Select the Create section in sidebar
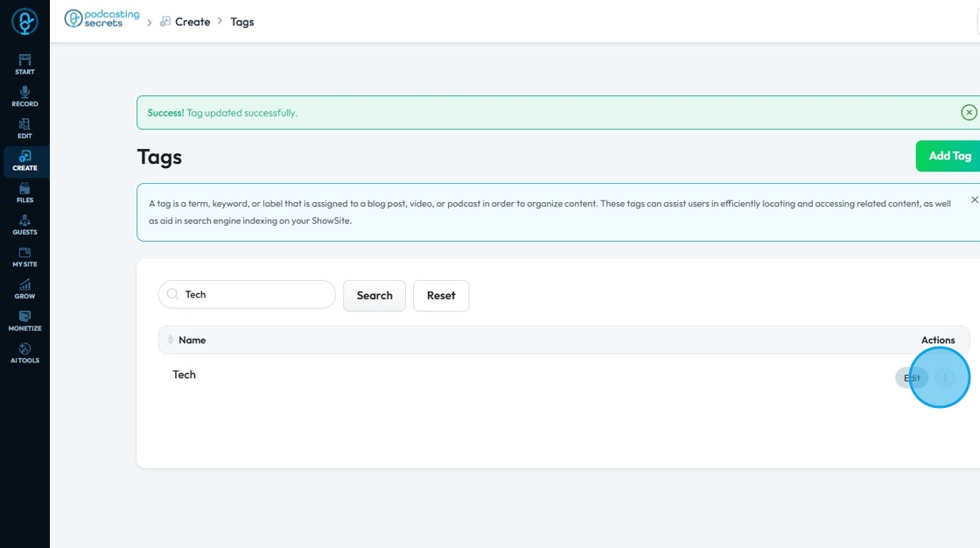 pos(25,161)
